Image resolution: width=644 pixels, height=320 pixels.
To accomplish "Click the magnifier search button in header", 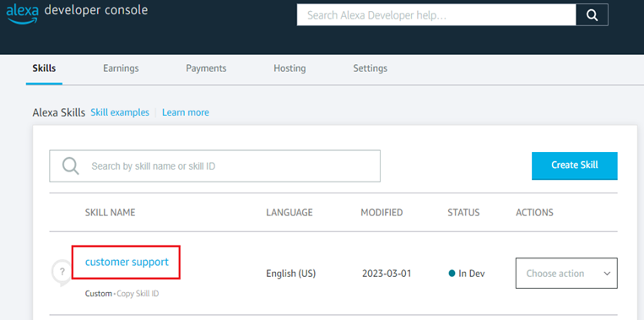I will click(x=592, y=15).
